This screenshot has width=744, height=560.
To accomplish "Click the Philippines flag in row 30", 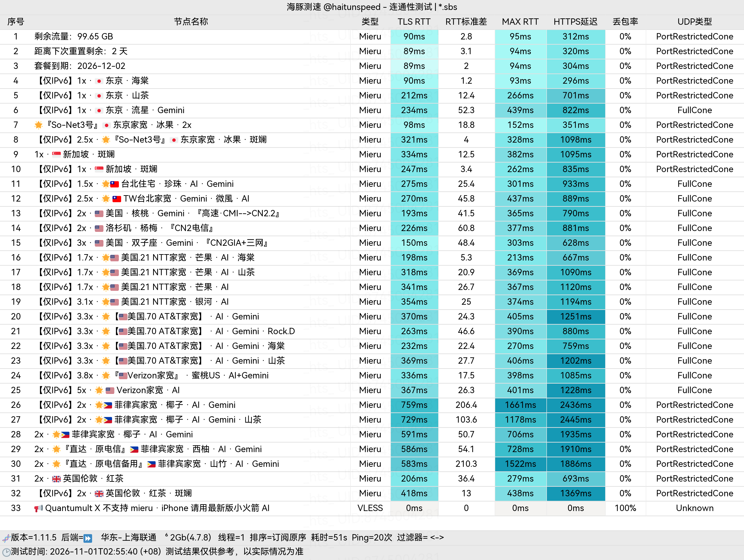I will pyautogui.click(x=151, y=464).
